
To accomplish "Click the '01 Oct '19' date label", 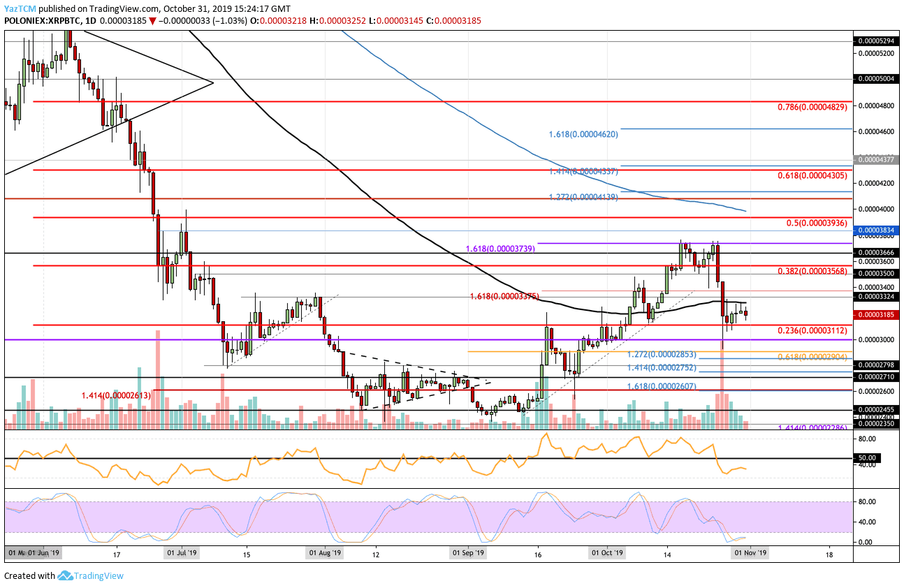I will pyautogui.click(x=606, y=552).
